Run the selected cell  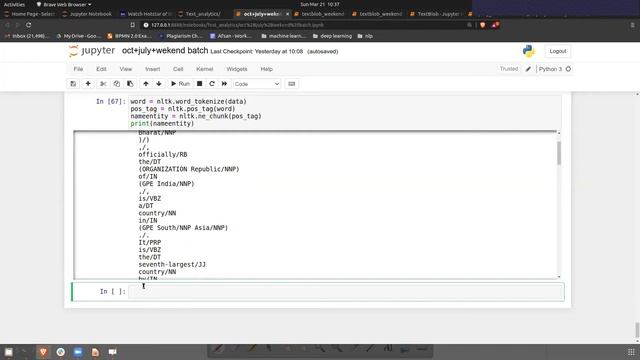click(x=180, y=84)
